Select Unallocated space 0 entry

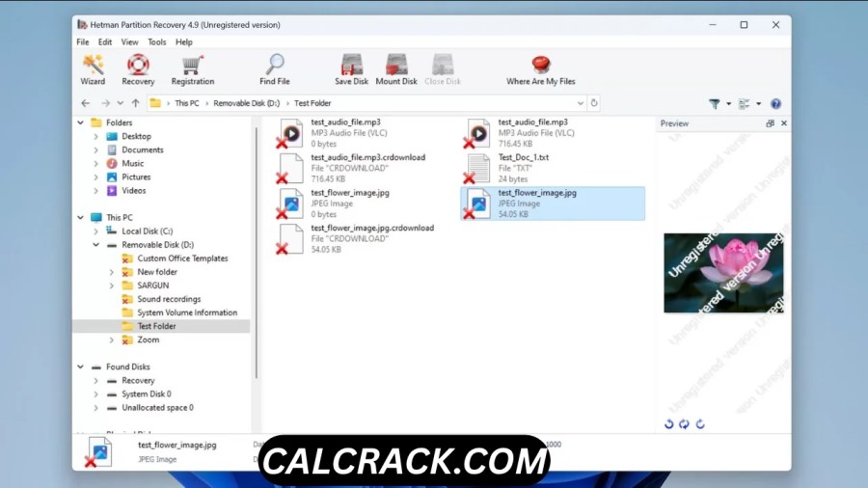[x=157, y=408]
